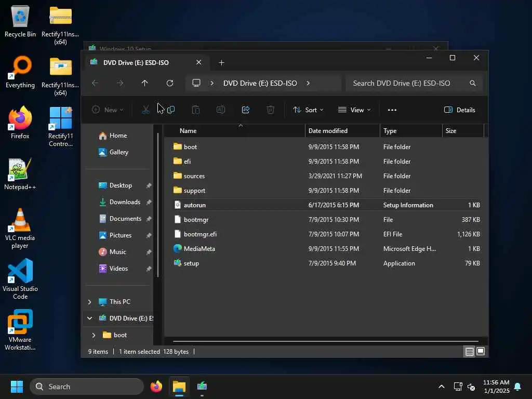The image size is (532, 399).
Task: Sort by the Type column header
Action: pos(411,130)
